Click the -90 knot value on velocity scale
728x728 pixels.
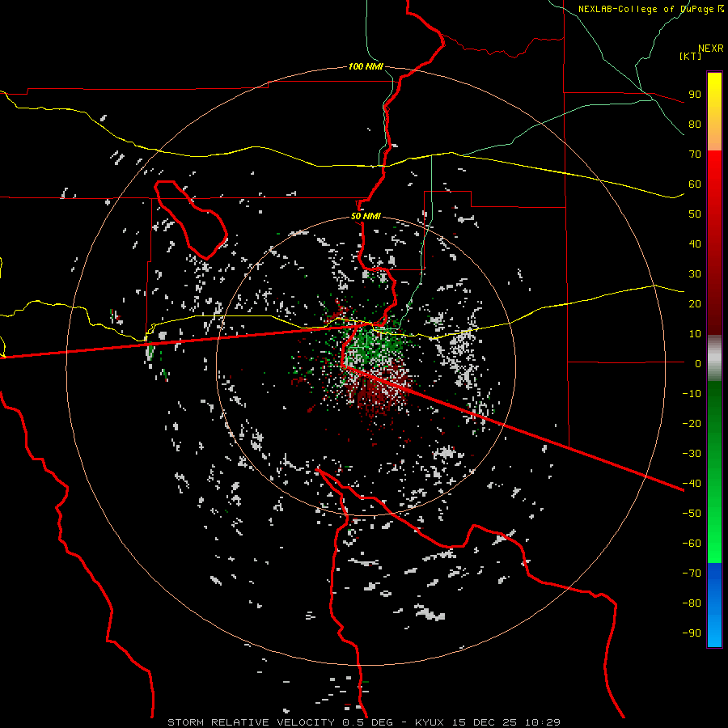coord(692,633)
